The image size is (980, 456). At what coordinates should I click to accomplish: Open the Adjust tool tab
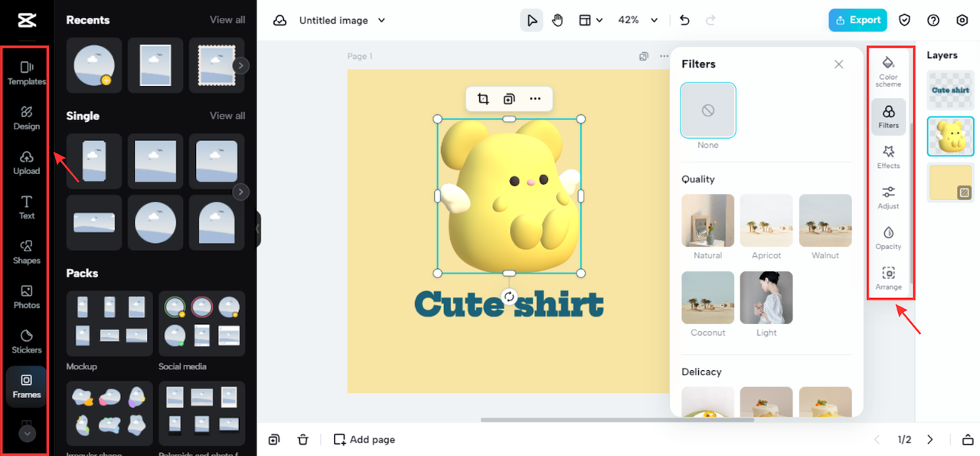(889, 198)
